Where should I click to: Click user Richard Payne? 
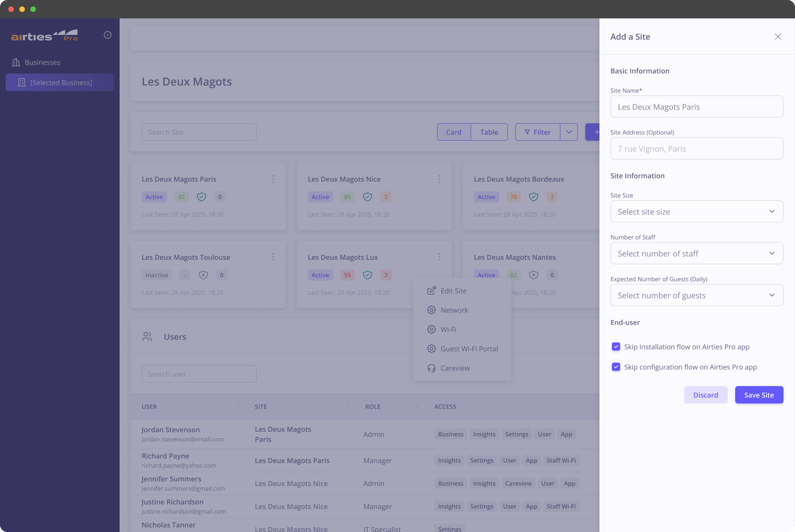(x=166, y=456)
